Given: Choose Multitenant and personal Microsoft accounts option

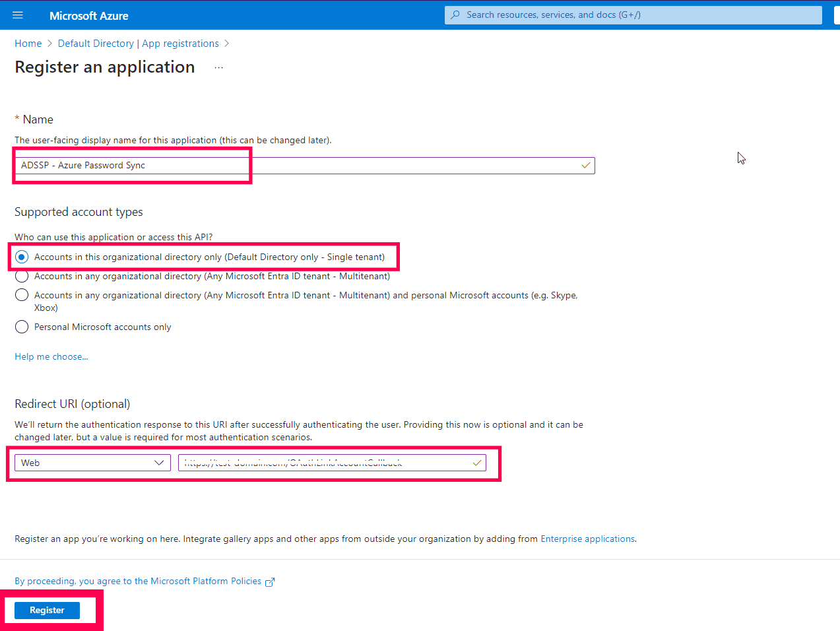Looking at the screenshot, I should [x=21, y=294].
